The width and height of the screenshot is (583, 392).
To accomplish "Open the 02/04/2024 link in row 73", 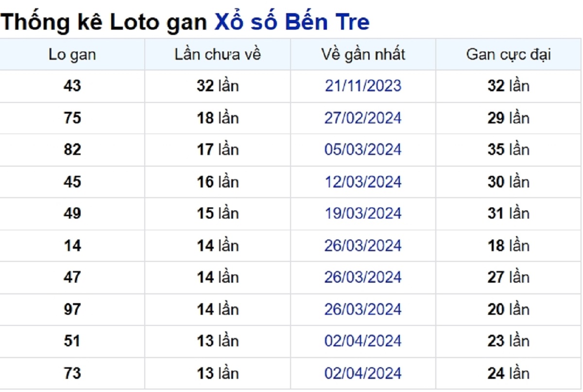I will tap(363, 374).
